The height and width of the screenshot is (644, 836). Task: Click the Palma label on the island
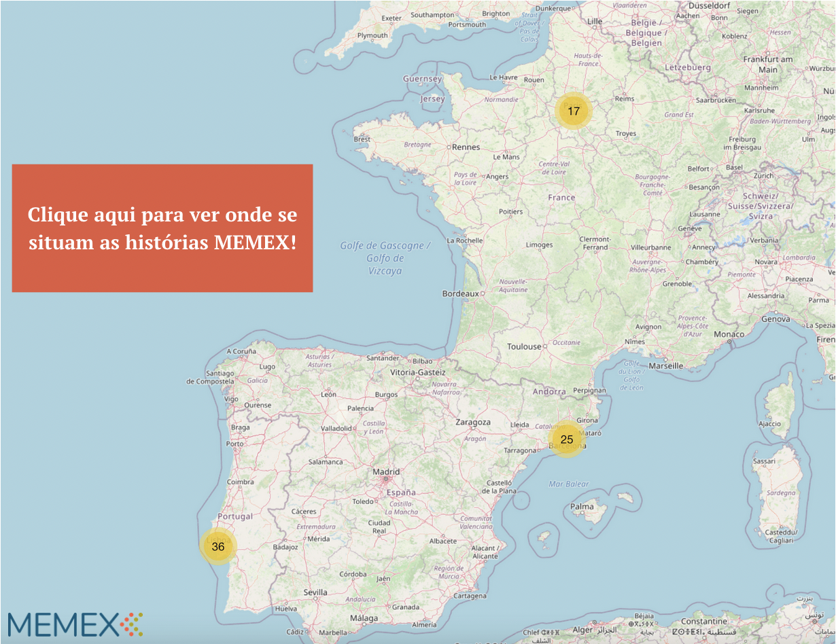(582, 506)
